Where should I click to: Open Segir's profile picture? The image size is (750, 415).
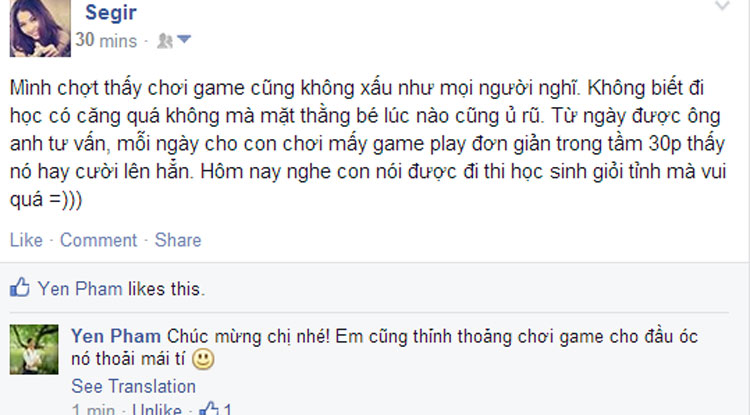point(40,28)
